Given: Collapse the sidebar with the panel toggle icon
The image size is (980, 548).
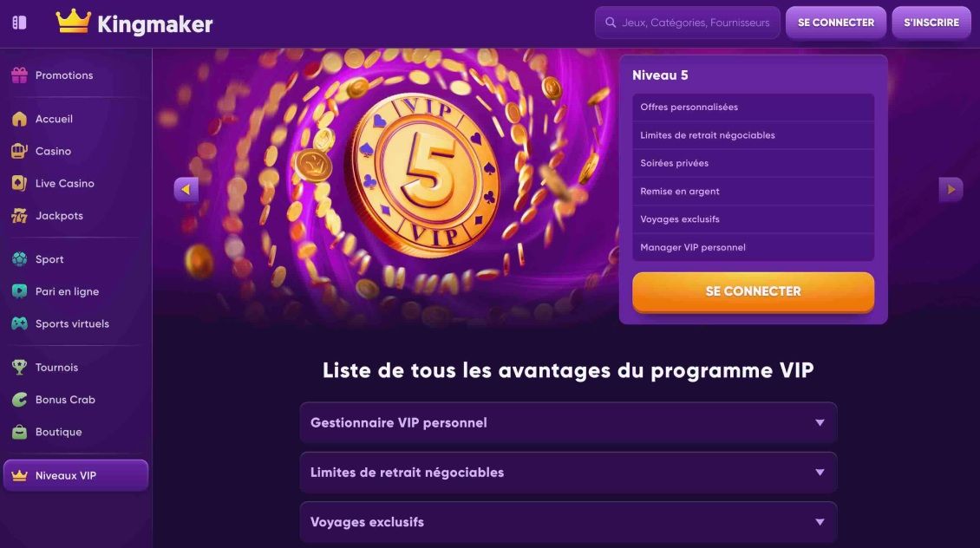Looking at the screenshot, I should tap(19, 23).
